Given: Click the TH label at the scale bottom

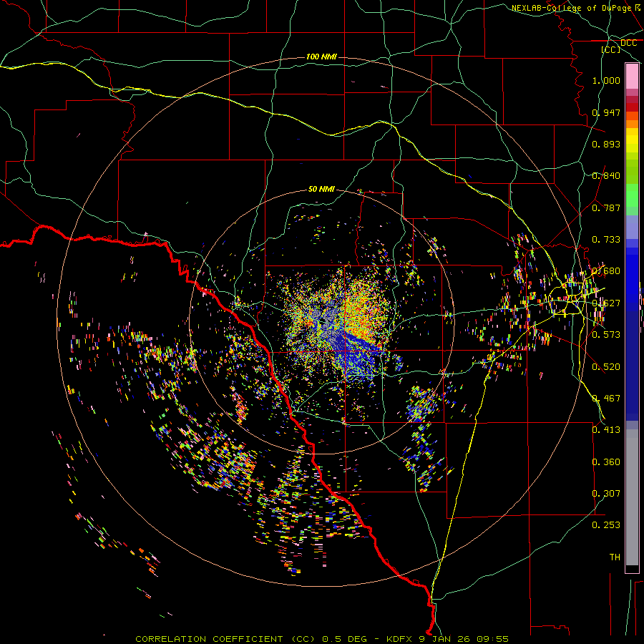Looking at the screenshot, I should 615,557.
